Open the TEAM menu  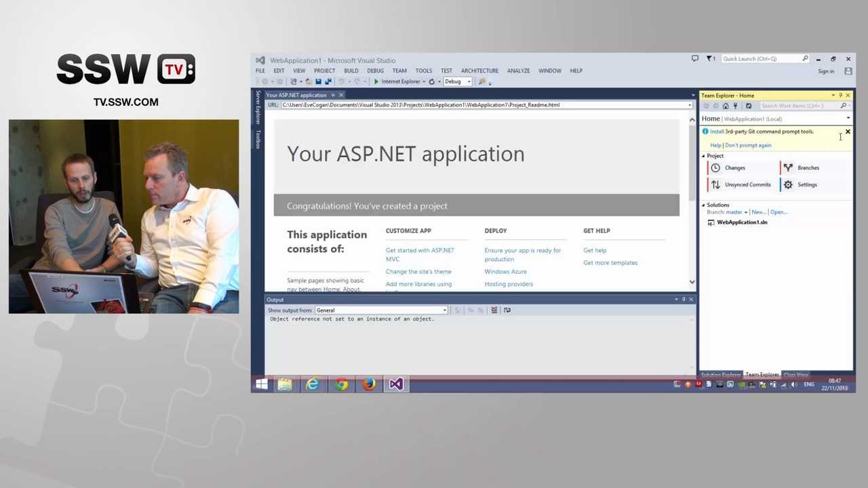(399, 70)
